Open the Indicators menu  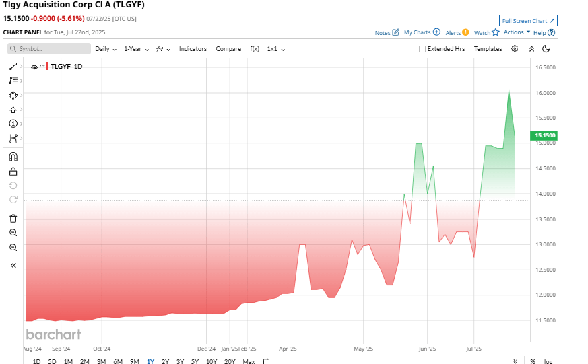coord(193,49)
